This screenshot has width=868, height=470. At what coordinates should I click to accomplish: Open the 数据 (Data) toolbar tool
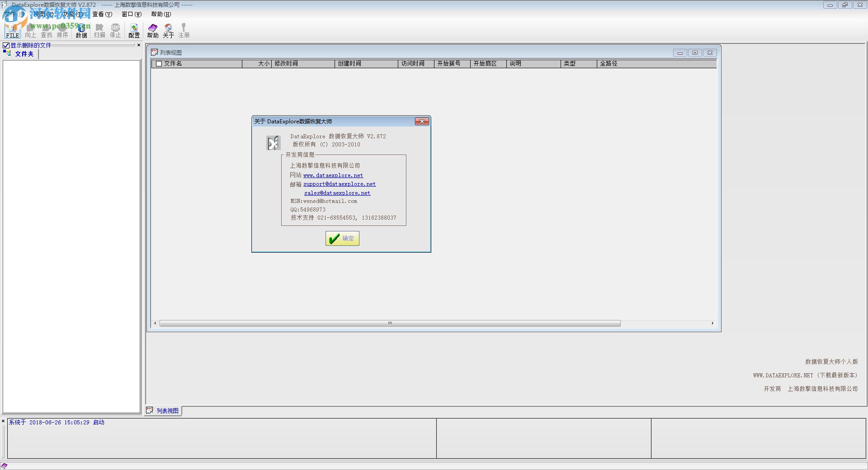[81, 31]
